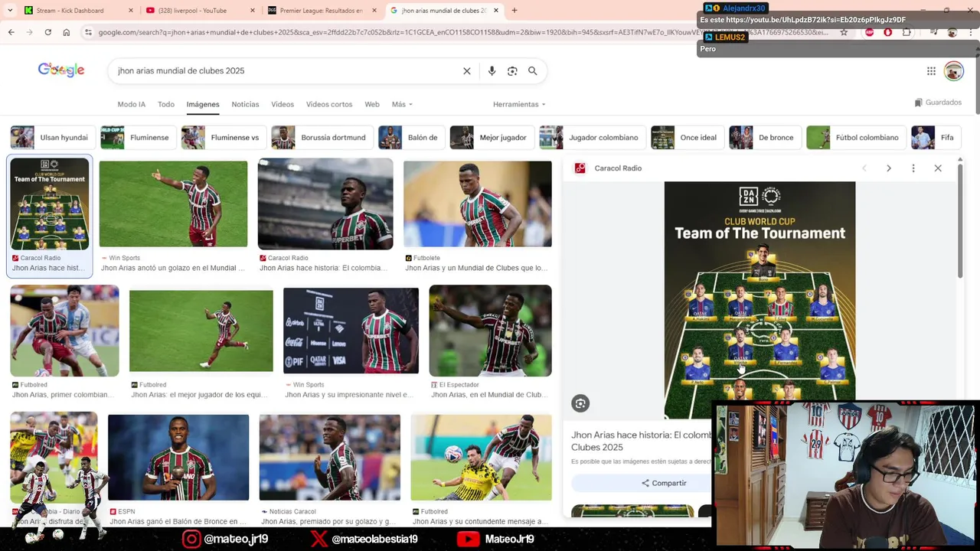
Task: Close the Caracol Radio preview panel
Action: [x=938, y=168]
